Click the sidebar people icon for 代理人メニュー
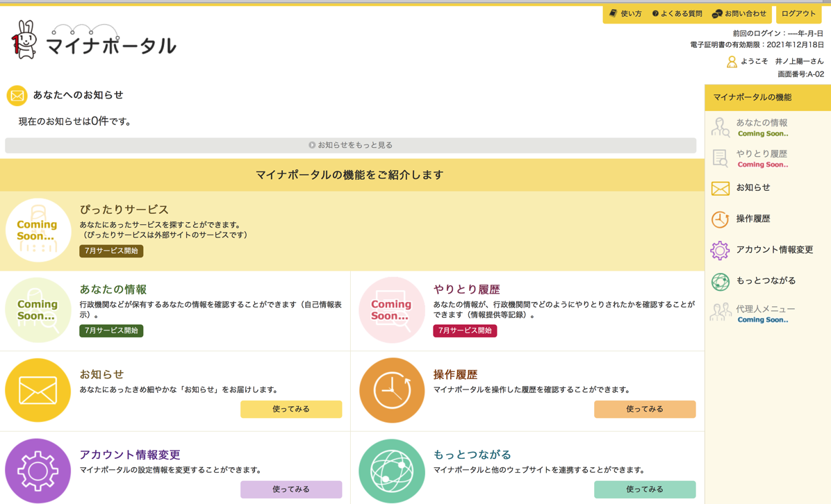This screenshot has width=831, height=504. point(721,312)
